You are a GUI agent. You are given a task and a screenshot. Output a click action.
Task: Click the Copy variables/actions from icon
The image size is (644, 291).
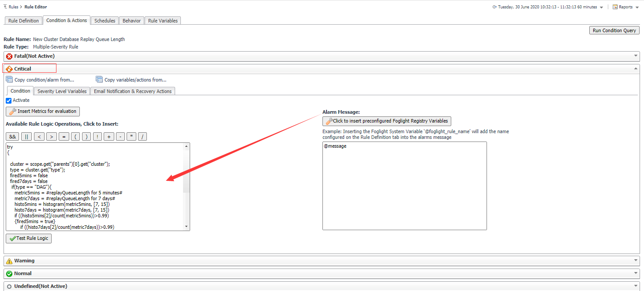[99, 78]
